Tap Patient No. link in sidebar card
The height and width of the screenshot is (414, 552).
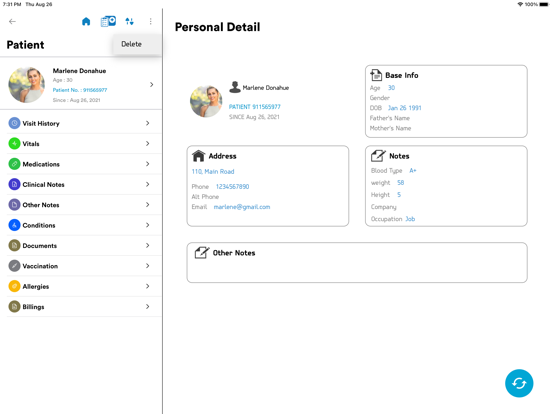tap(80, 90)
